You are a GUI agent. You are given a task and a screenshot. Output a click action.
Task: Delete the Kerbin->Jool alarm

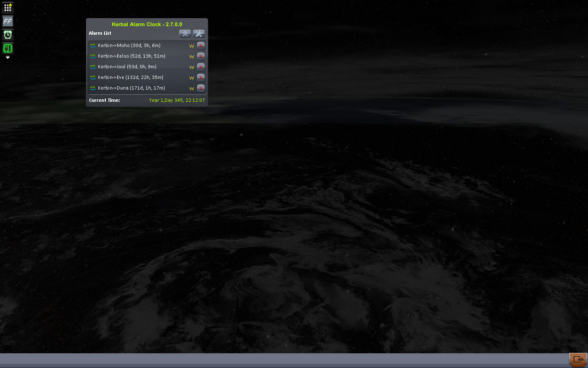[x=201, y=67]
